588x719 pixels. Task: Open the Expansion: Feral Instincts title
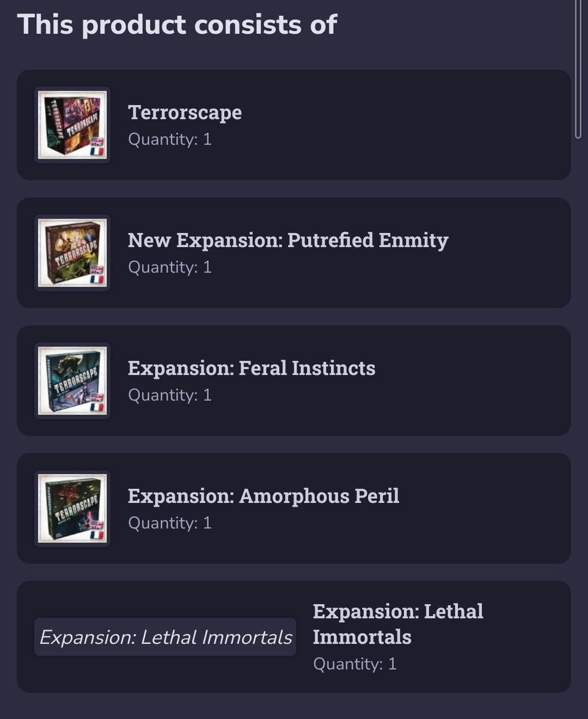click(251, 368)
